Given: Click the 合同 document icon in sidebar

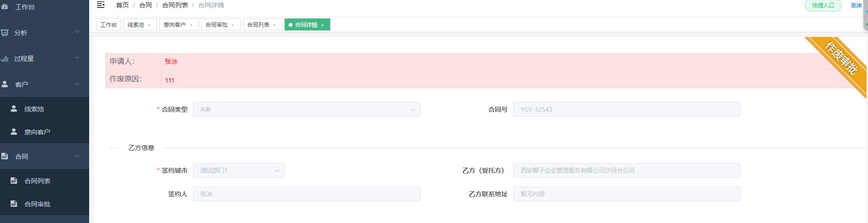Looking at the screenshot, I should (x=5, y=156).
